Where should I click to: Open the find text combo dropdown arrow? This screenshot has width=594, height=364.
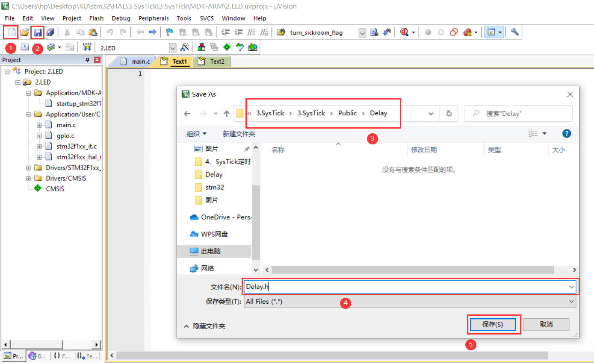(362, 32)
